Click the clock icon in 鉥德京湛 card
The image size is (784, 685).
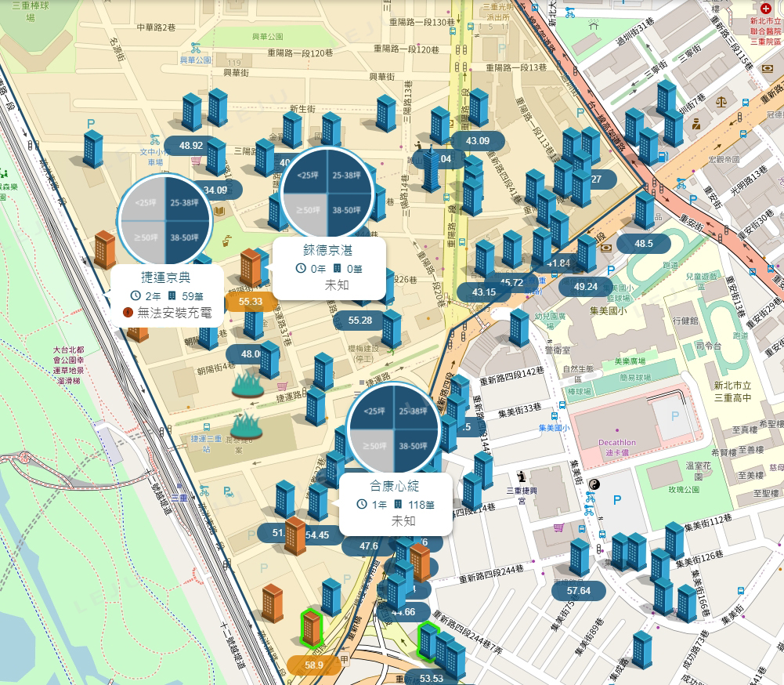301,268
